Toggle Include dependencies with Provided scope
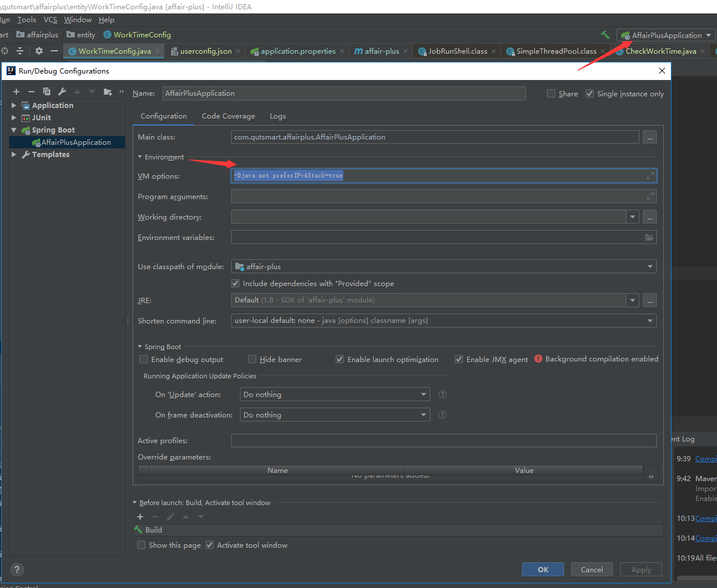Image resolution: width=717 pixels, height=588 pixels. pyautogui.click(x=235, y=283)
